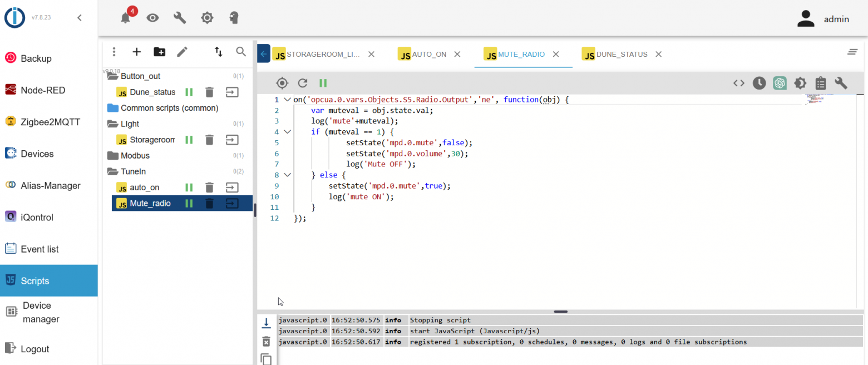Image resolution: width=868 pixels, height=365 pixels.
Task: Restart the script with reload icon
Action: 303,83
